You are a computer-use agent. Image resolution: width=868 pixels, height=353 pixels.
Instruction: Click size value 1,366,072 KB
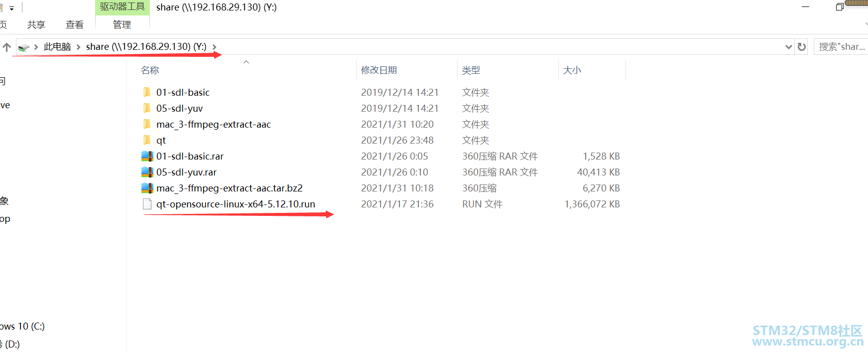point(592,204)
